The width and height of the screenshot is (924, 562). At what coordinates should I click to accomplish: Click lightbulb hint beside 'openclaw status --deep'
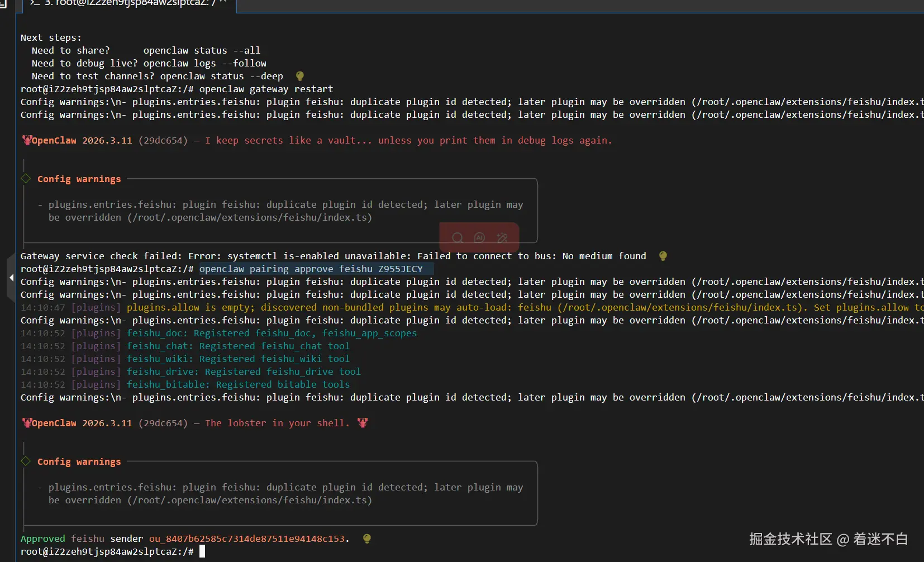(299, 76)
